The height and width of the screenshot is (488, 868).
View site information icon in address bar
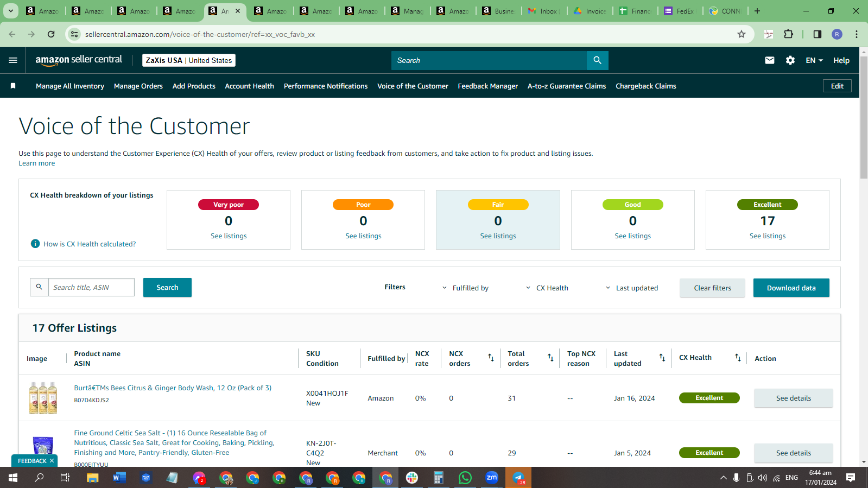pyautogui.click(x=74, y=34)
